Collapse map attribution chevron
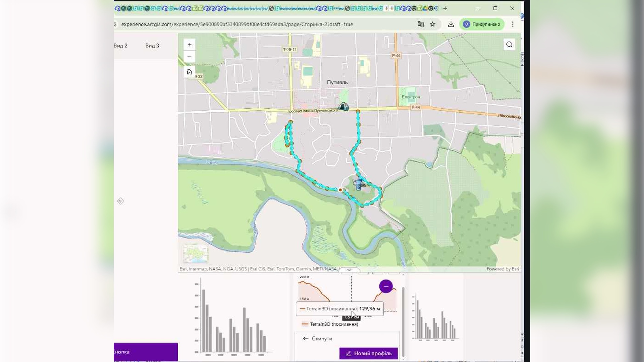 coord(349,270)
